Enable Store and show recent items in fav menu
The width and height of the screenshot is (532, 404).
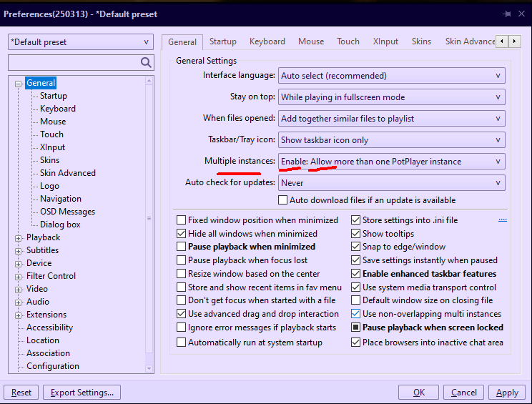pos(181,287)
